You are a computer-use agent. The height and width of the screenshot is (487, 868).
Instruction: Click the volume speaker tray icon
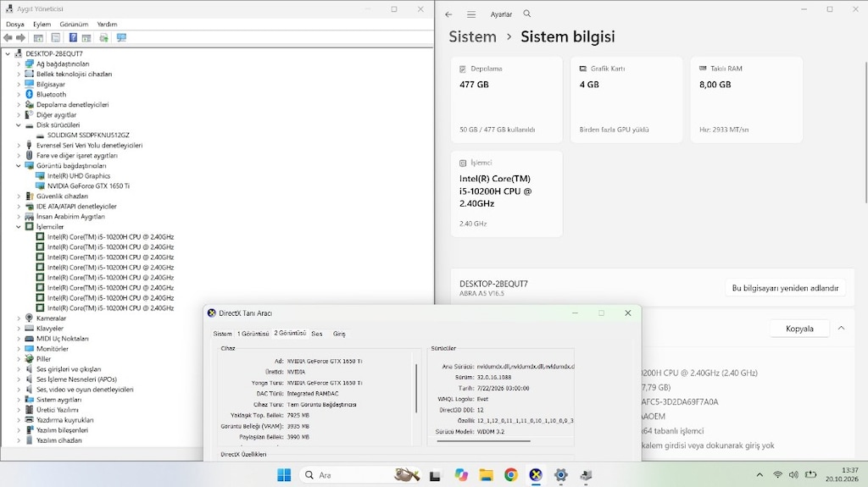[x=793, y=475]
